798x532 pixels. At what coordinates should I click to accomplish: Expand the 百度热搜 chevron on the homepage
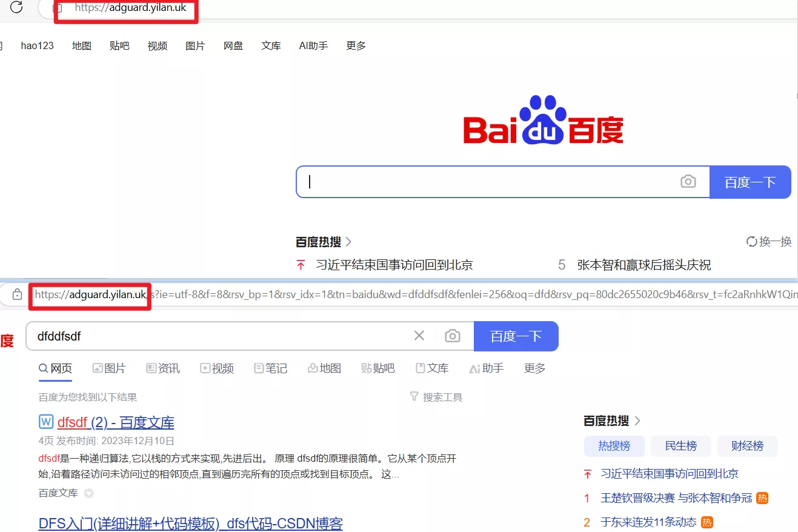(x=348, y=242)
